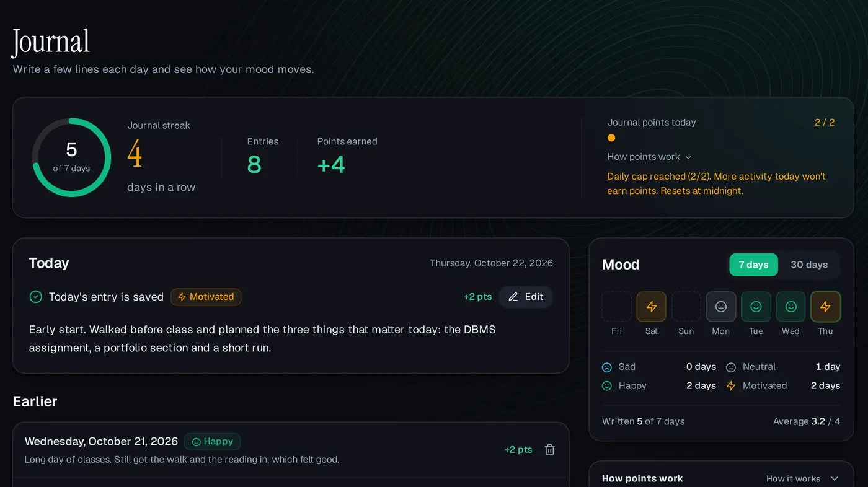
Task: Select Wednesday's happy face mood tile
Action: (x=790, y=307)
